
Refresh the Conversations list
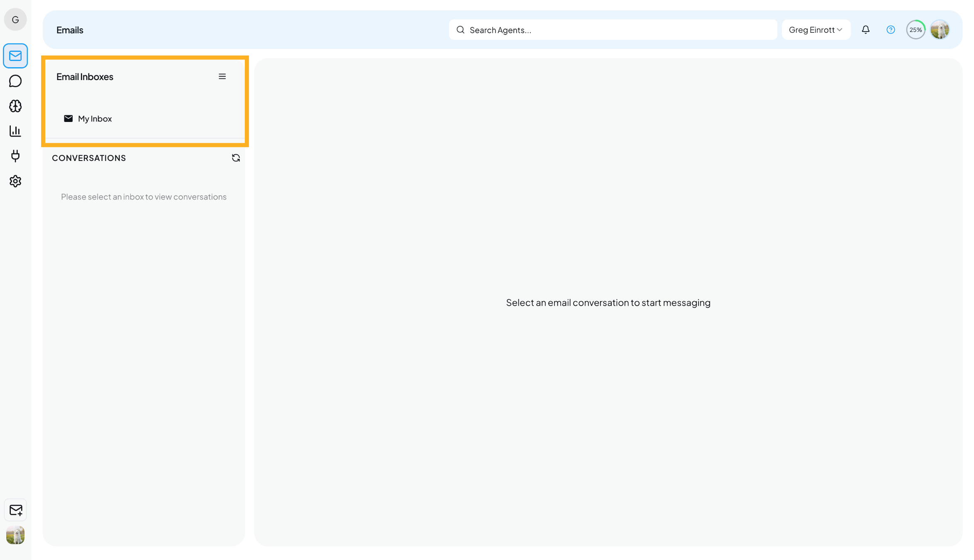(236, 158)
